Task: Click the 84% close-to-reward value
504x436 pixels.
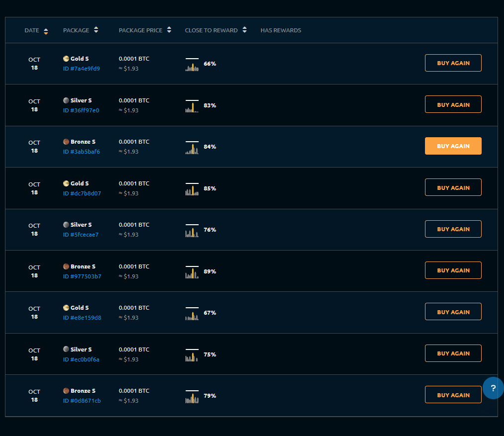Action: [x=210, y=147]
